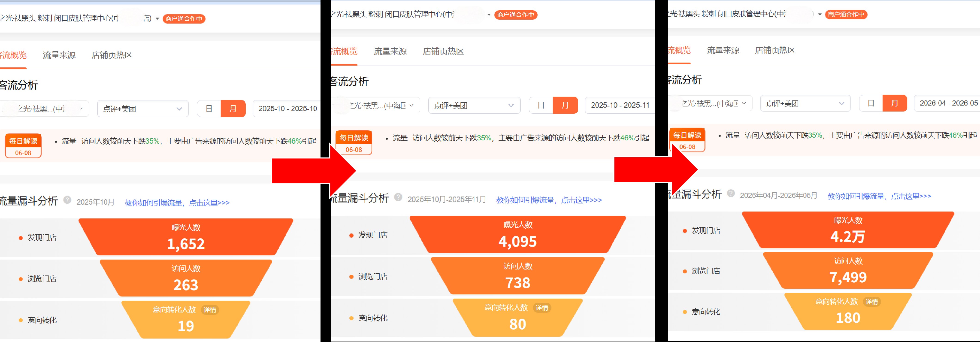Click 曝光人数 funnel block showing 1,652
This screenshot has width=980, height=342.
tap(186, 237)
